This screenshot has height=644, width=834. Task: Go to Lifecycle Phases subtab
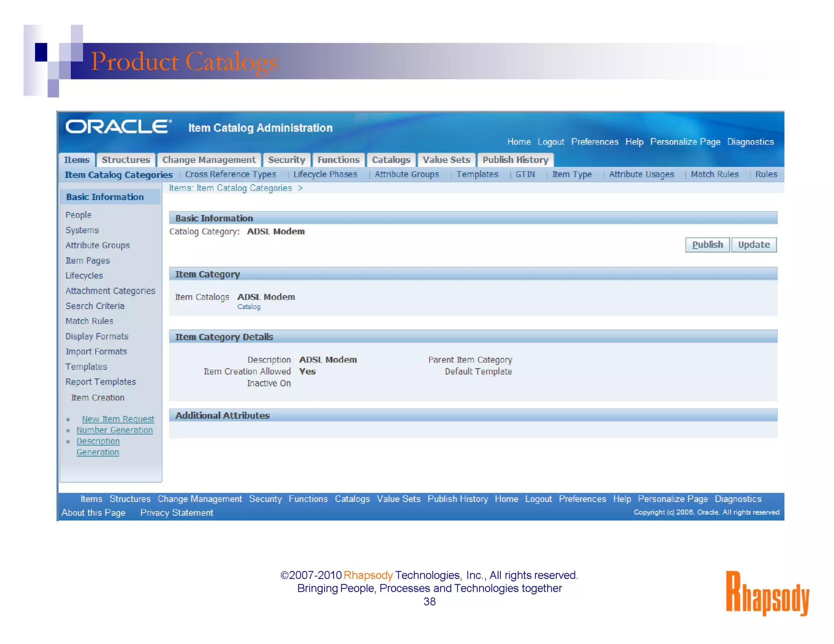point(325,175)
